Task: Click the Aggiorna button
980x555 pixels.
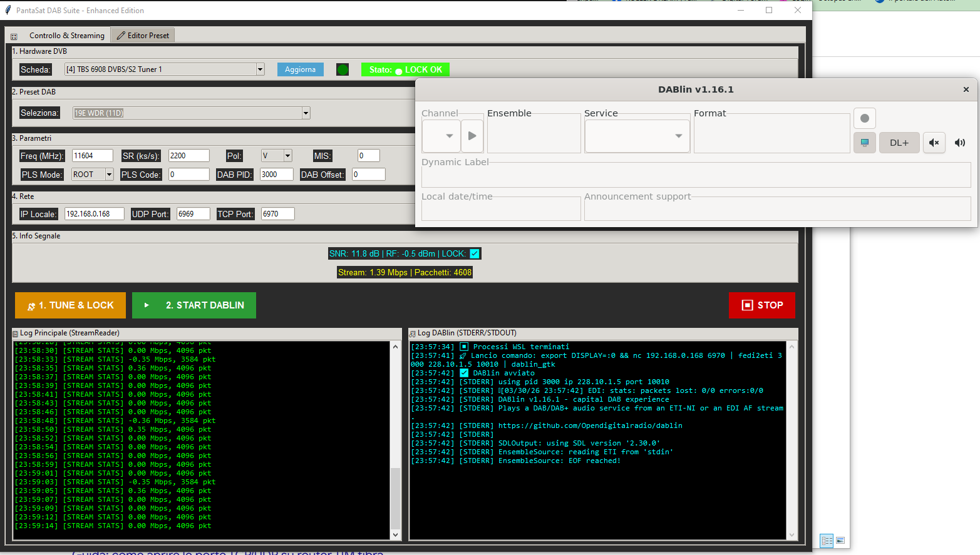Action: click(300, 69)
